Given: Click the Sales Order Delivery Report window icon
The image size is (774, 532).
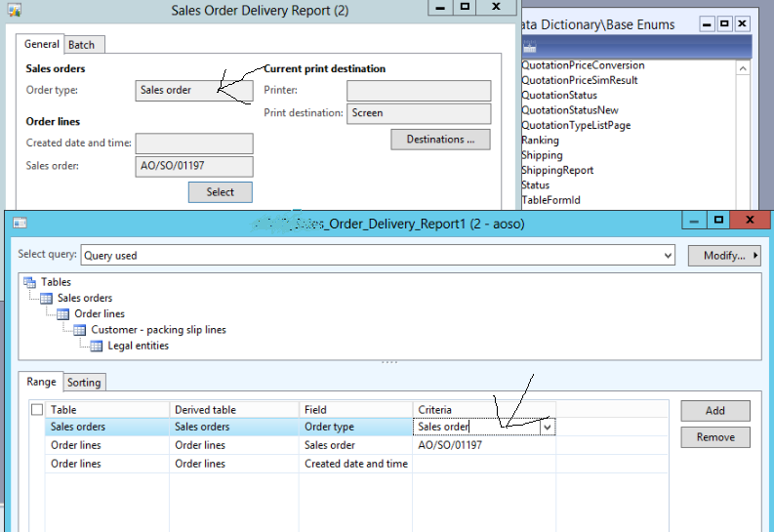Looking at the screenshot, I should [15, 9].
